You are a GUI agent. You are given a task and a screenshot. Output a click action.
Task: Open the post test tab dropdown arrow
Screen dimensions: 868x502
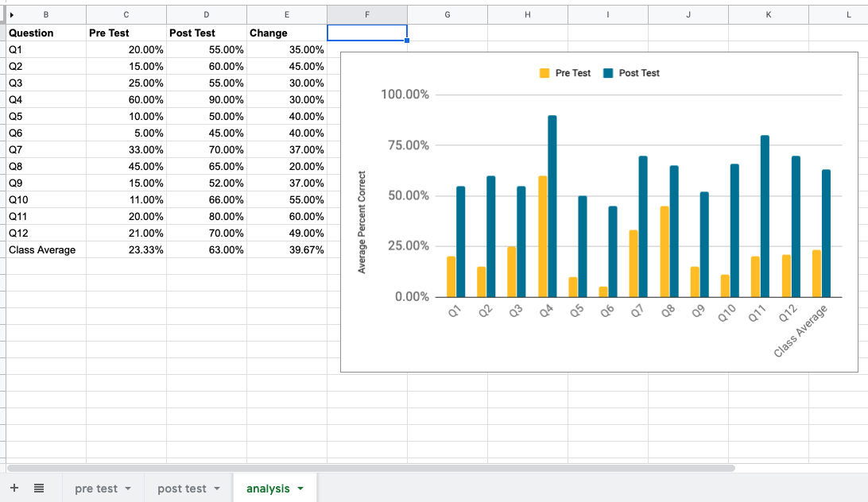(x=216, y=488)
